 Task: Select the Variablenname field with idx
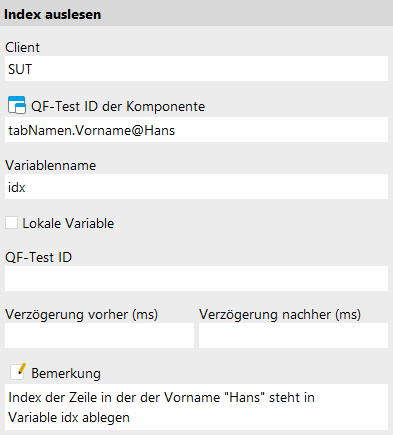coord(196,187)
